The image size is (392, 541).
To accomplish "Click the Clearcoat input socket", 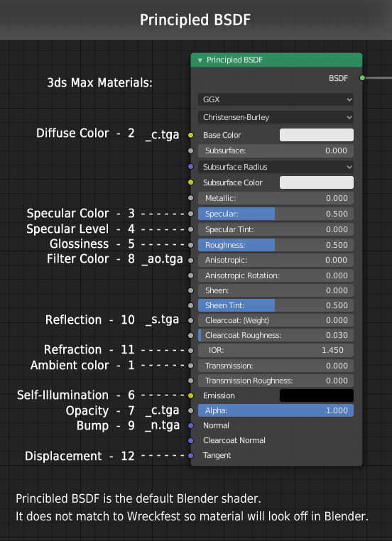I will click(191, 320).
